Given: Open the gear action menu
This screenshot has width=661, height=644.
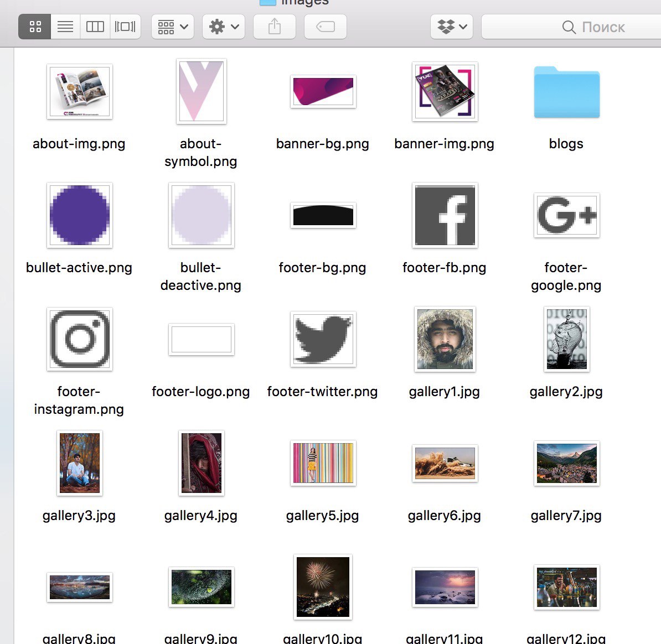Looking at the screenshot, I should coord(224,27).
